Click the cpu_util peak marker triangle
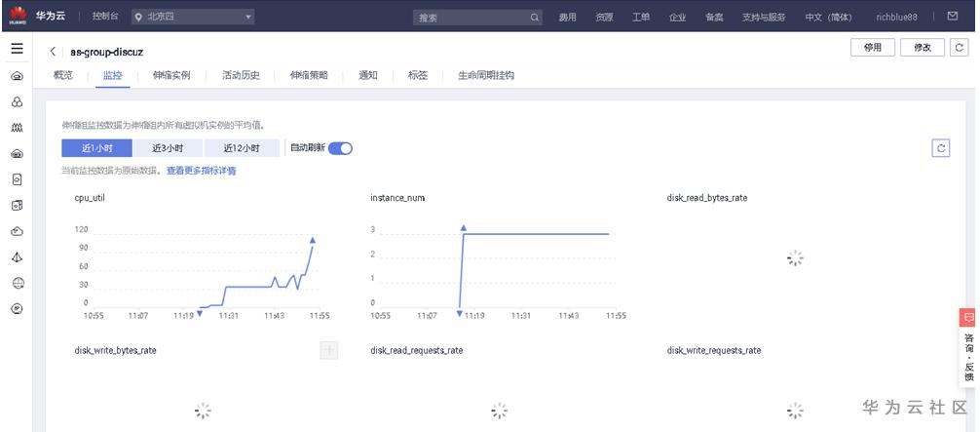Screen dimensions: 980x432 tap(313, 240)
